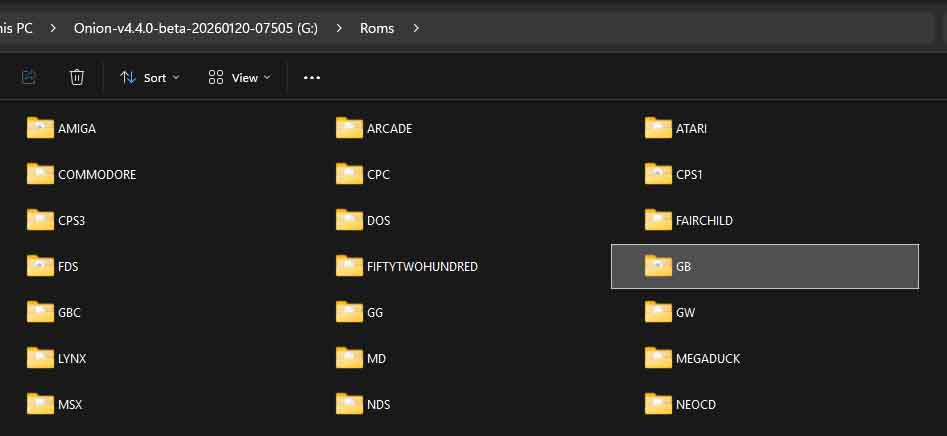Select the FDS folder icon
The image size is (947, 436).
click(x=40, y=266)
